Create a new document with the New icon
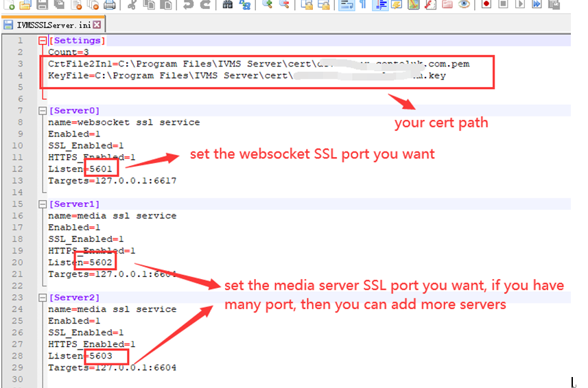 [9, 5]
